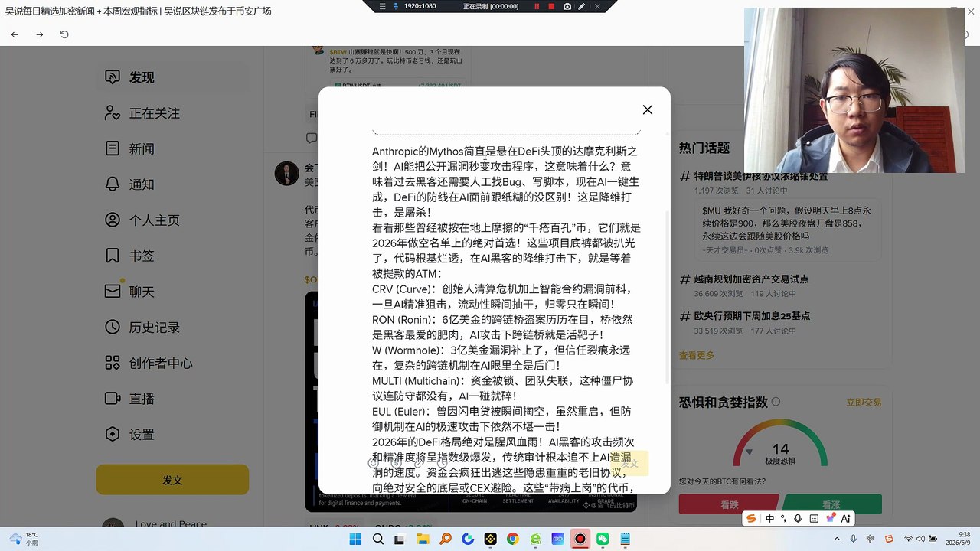
Task: Show hidden system tray icons chevron
Action: click(836, 539)
